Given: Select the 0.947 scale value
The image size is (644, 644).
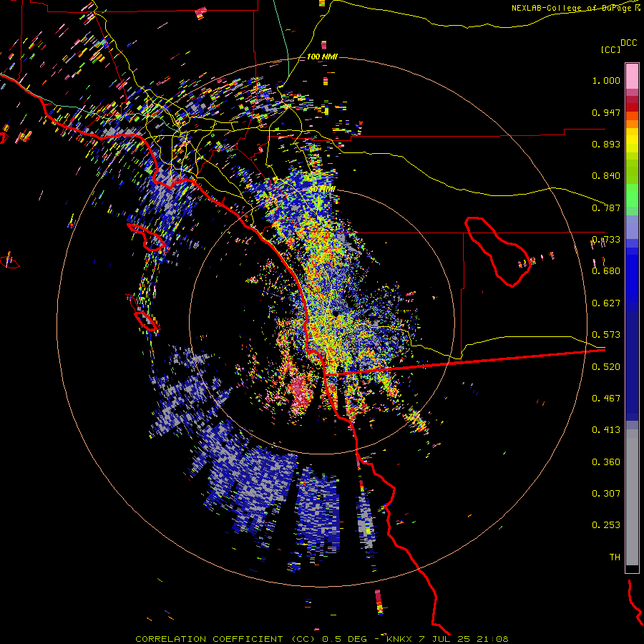Looking at the screenshot, I should [x=606, y=112].
